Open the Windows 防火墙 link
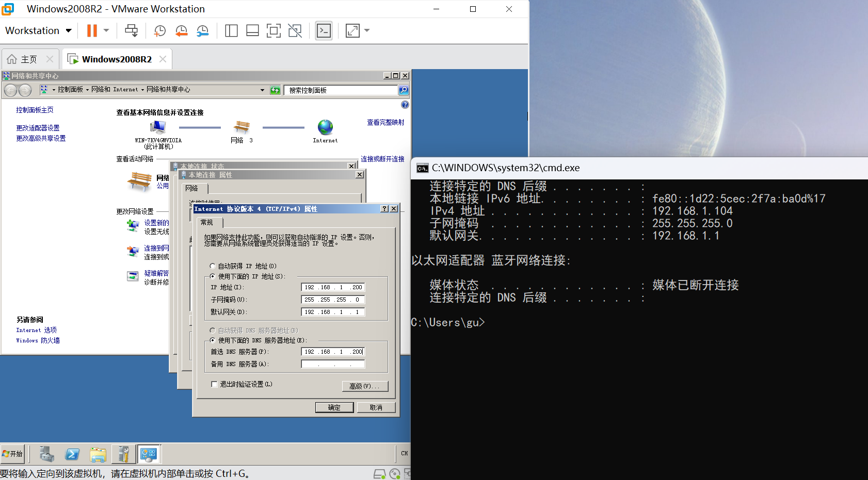Image resolution: width=868 pixels, height=480 pixels. point(38,340)
